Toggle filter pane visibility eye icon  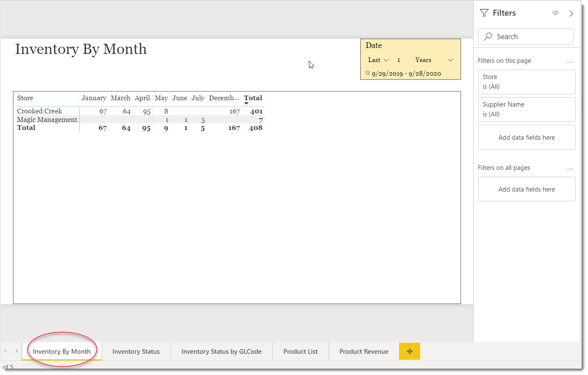point(555,13)
